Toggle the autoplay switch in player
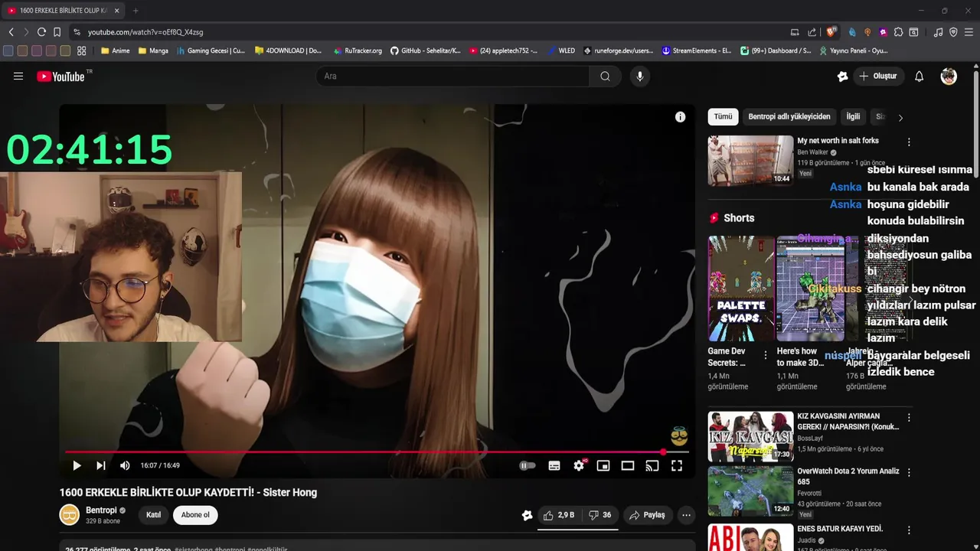 coord(528,465)
